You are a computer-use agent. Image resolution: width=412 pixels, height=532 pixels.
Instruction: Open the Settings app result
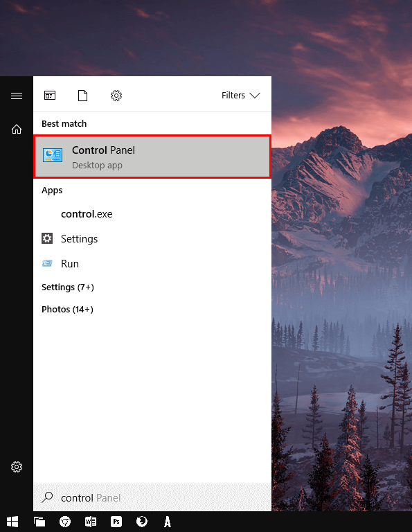click(x=152, y=239)
